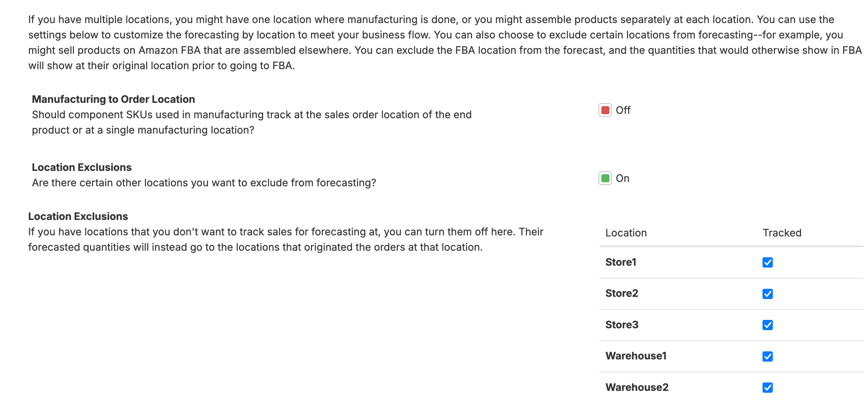Screen dimensions: 868x407
Task: Disable tracking for Store3
Action: click(x=768, y=324)
